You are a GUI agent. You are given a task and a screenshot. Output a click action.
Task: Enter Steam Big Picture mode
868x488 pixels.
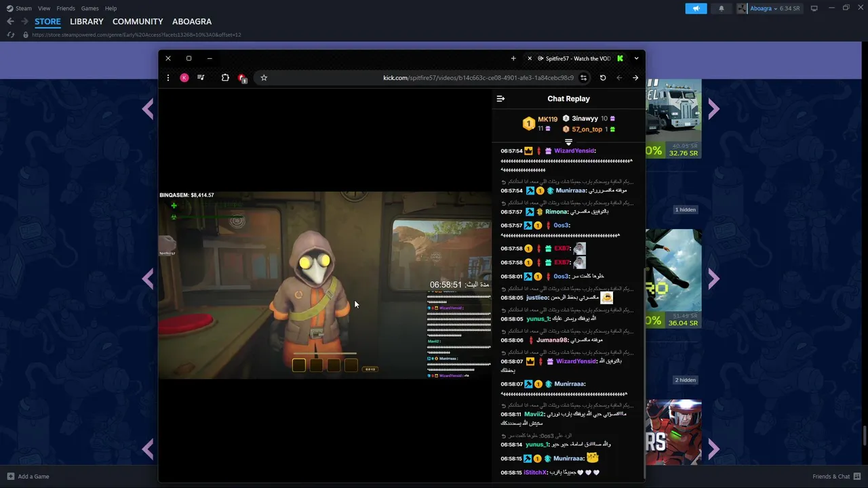814,8
